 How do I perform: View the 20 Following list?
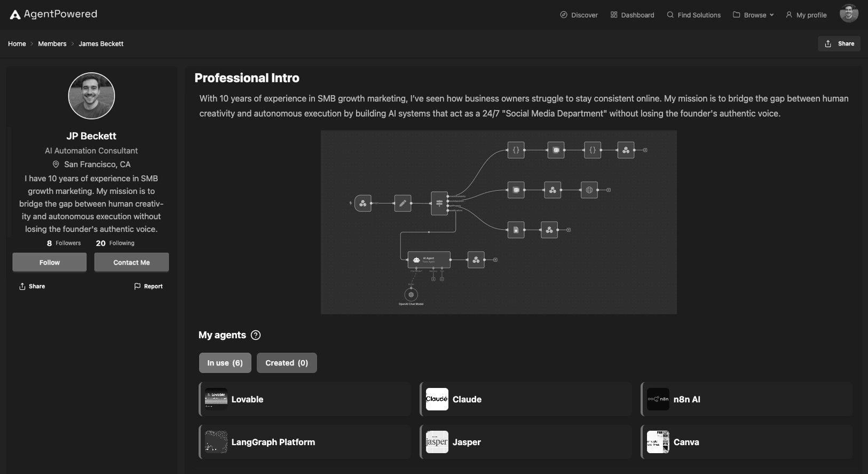click(115, 243)
